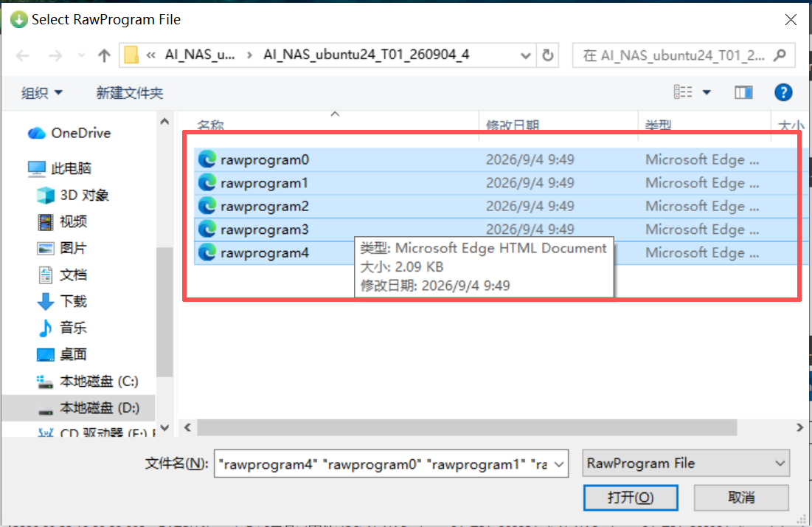Open view options dropdown arrow
The height and width of the screenshot is (527, 812).
click(x=707, y=93)
